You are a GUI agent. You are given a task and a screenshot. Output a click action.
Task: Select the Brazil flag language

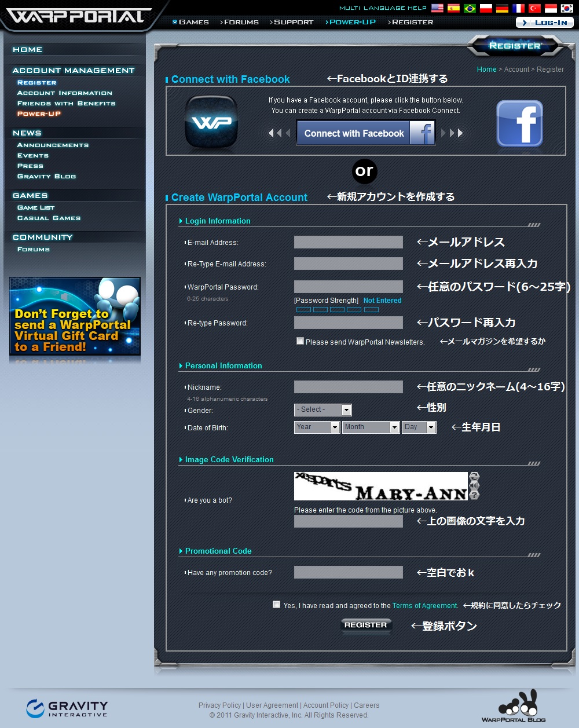pos(470,9)
